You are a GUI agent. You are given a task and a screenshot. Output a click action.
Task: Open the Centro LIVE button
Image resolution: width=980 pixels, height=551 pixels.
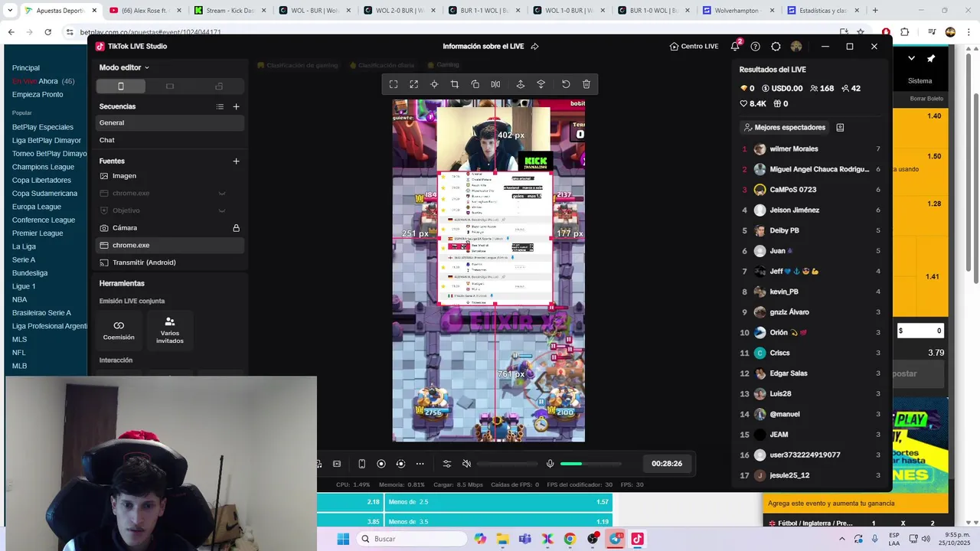pyautogui.click(x=694, y=46)
